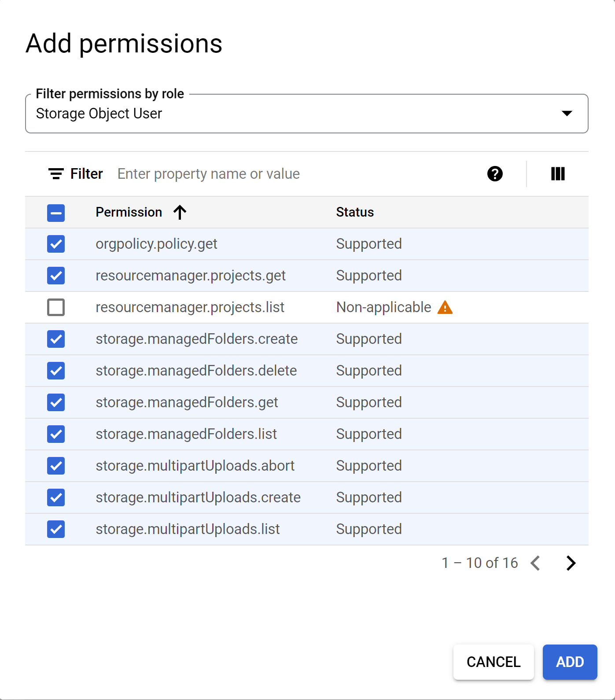Click the Status column header
Screen dimensions: 615x700
[x=355, y=212]
